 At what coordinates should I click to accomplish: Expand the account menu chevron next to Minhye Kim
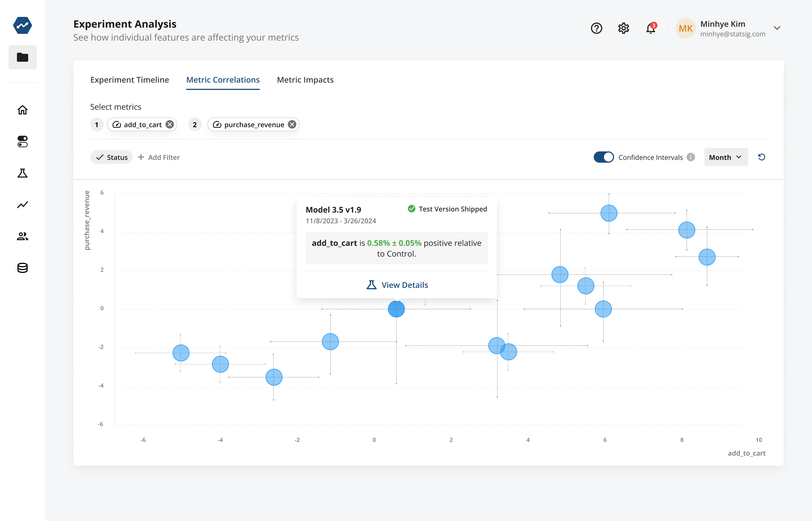[x=777, y=28]
